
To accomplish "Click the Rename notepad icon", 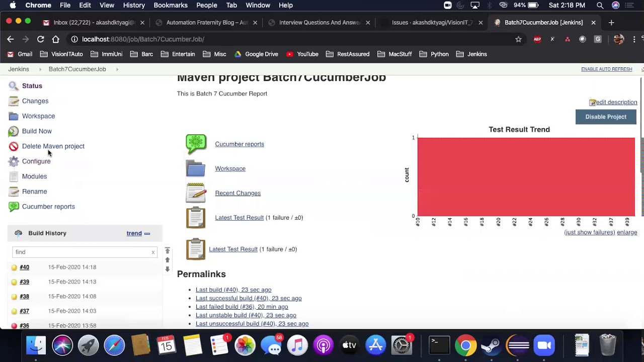I will tap(14, 192).
